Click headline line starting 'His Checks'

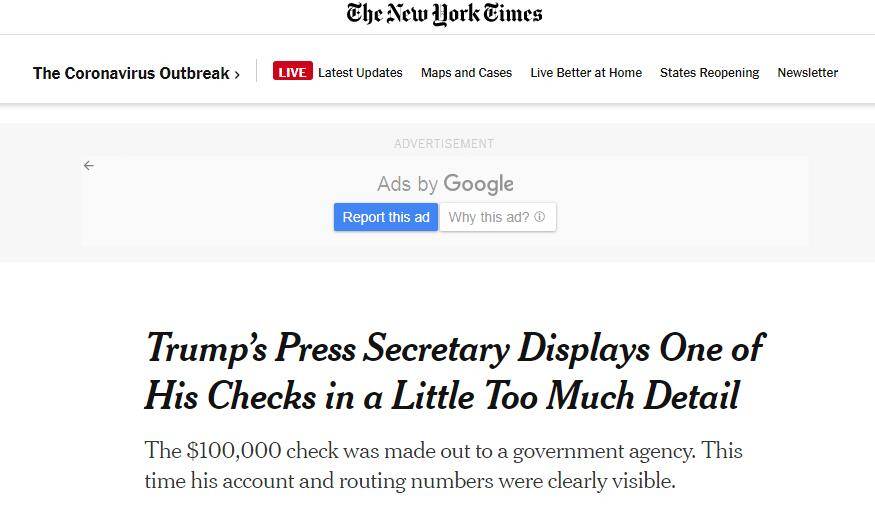[441, 396]
